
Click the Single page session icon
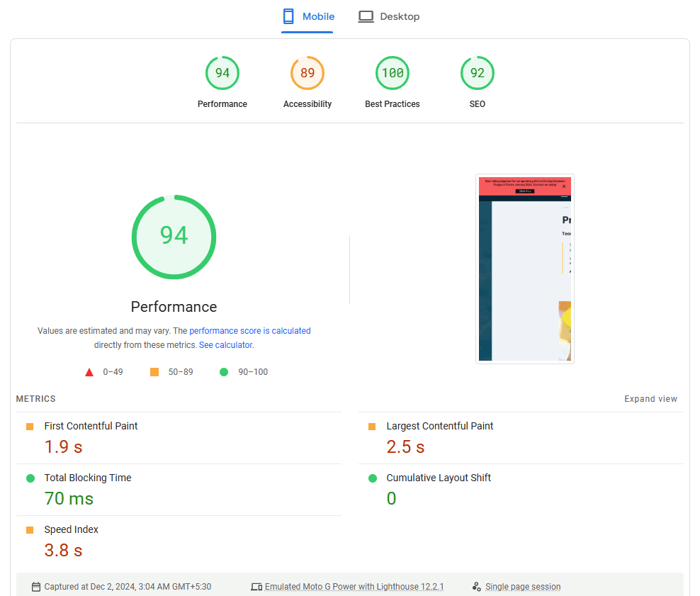point(476,587)
